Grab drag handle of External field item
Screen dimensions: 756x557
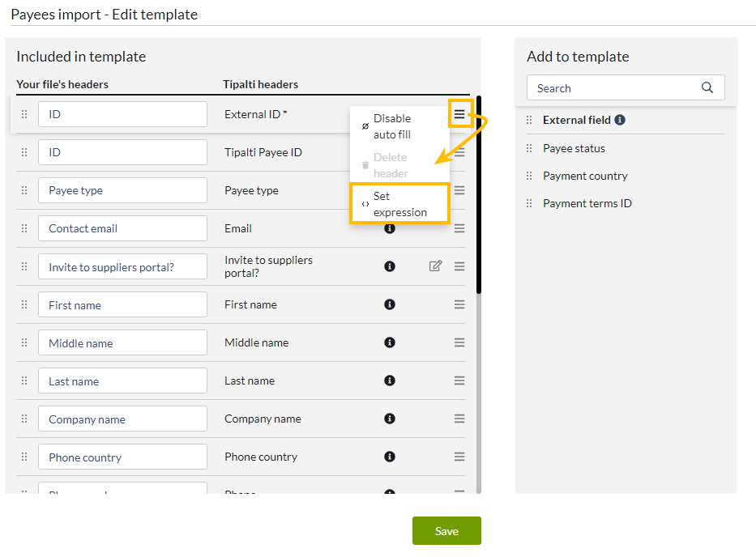tap(529, 120)
